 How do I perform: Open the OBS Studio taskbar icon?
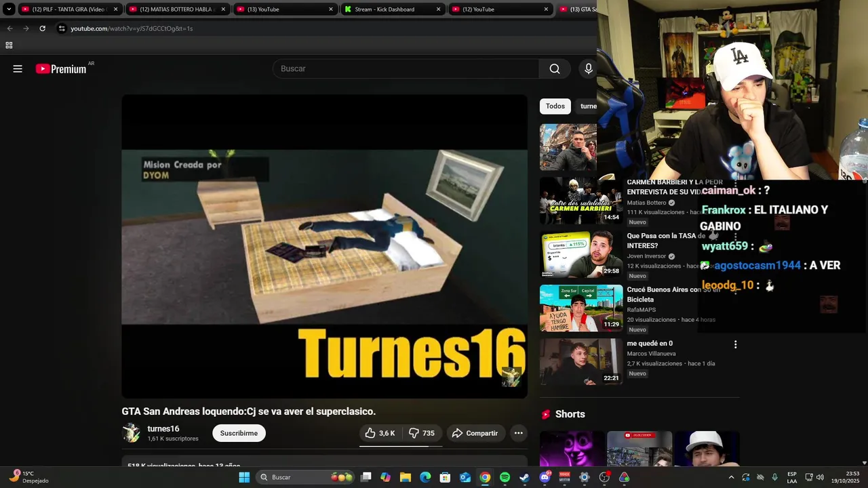click(604, 477)
